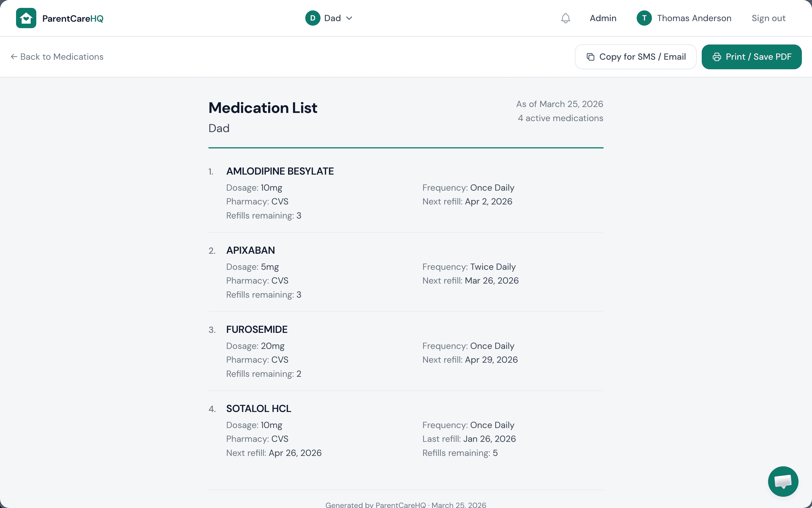Image resolution: width=812 pixels, height=508 pixels.
Task: Select the APIXABAN medication entry
Action: (x=250, y=250)
